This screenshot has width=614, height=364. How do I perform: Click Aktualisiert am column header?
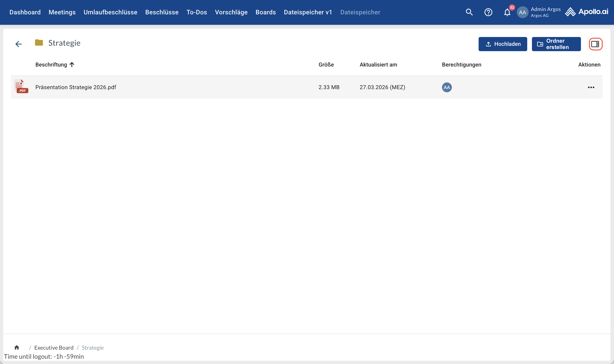[x=378, y=65]
